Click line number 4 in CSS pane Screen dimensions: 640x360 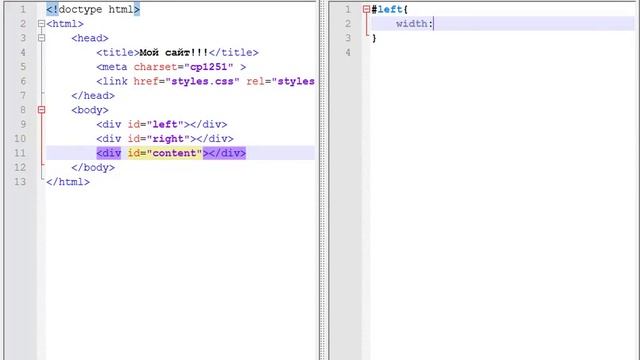point(348,53)
